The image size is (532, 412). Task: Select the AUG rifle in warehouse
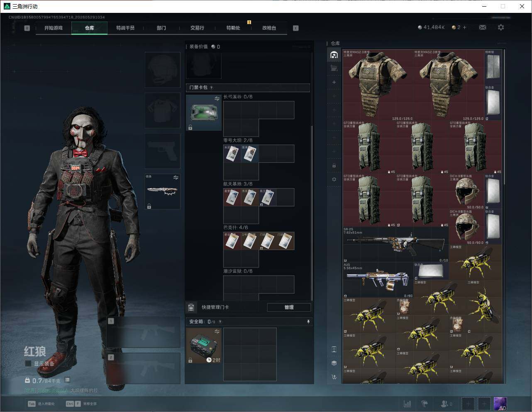click(378, 280)
